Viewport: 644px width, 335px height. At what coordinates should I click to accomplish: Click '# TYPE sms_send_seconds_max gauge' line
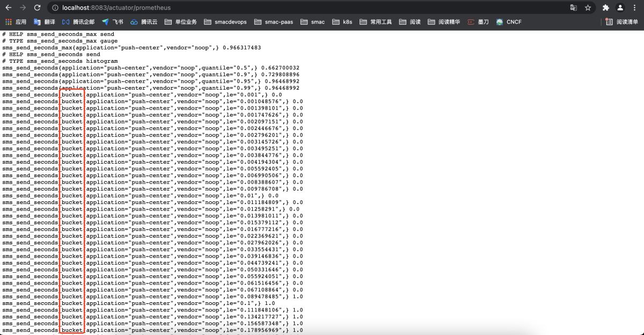point(60,41)
